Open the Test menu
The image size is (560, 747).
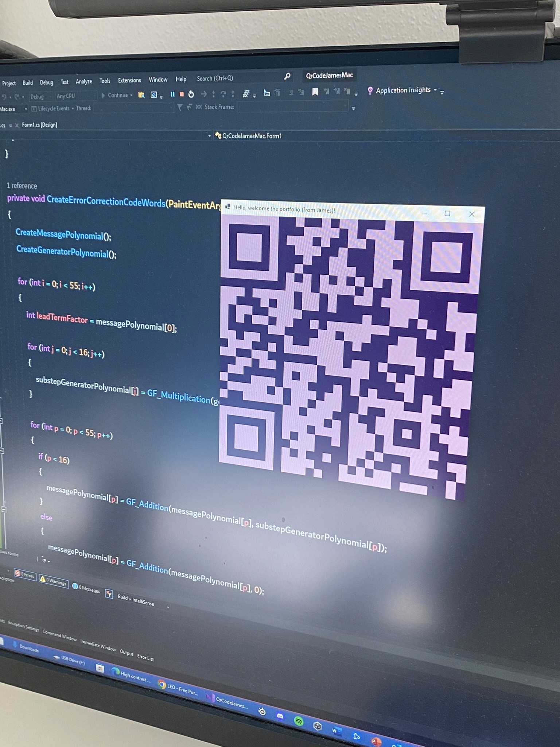65,82
